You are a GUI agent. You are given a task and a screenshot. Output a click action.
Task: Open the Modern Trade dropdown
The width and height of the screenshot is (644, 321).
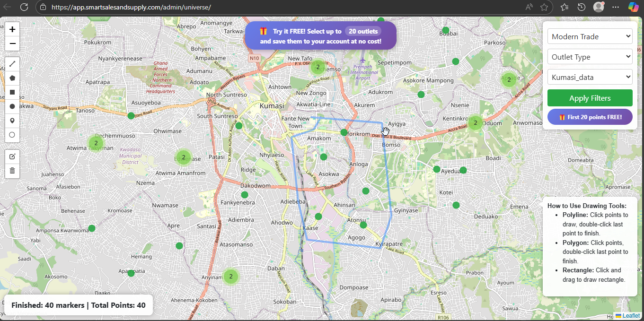point(590,36)
